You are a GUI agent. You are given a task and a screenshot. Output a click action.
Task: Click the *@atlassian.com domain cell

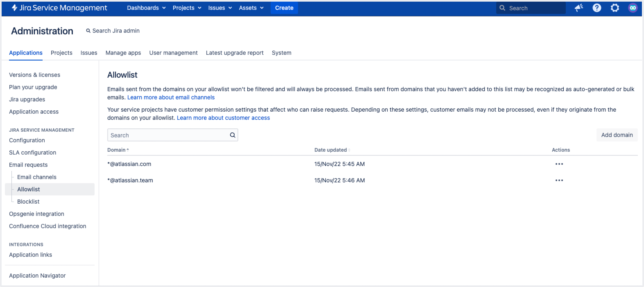coord(129,164)
